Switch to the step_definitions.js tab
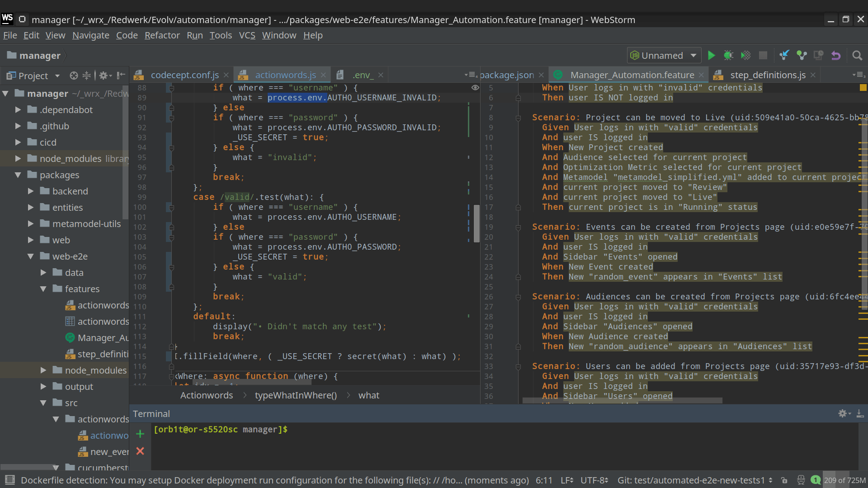The height and width of the screenshot is (488, 868). (768, 75)
